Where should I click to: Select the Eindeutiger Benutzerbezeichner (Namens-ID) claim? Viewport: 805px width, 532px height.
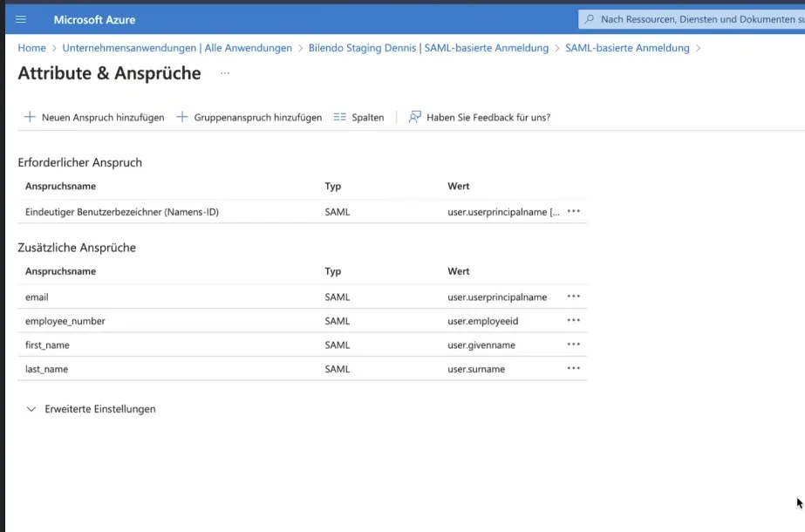[122, 212]
